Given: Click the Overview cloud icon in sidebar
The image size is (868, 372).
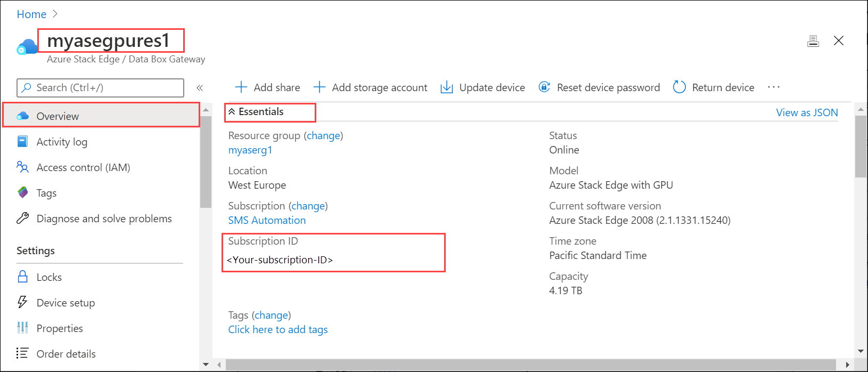Looking at the screenshot, I should click(23, 116).
